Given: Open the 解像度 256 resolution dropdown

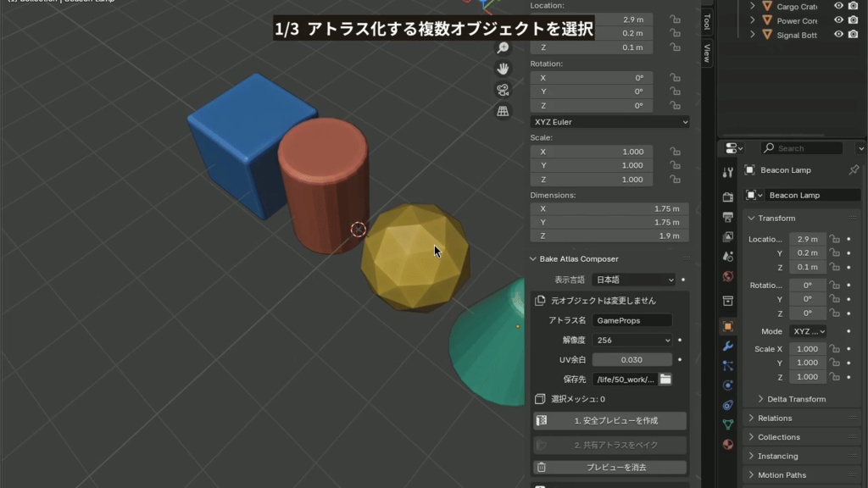Looking at the screenshot, I should (x=632, y=340).
